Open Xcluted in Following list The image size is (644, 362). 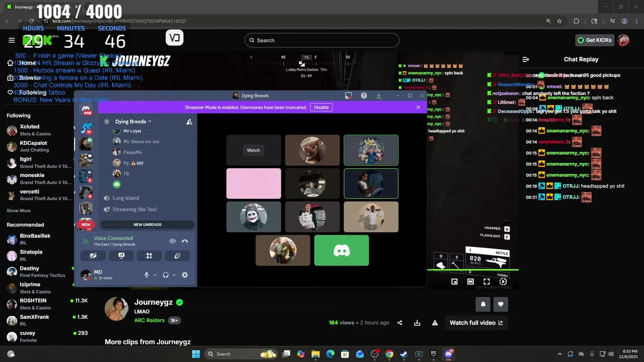38,130
